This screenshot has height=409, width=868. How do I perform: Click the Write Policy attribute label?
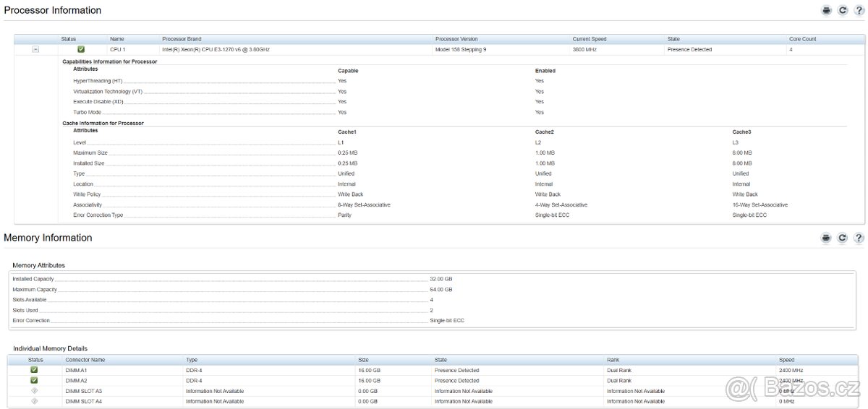click(x=87, y=194)
